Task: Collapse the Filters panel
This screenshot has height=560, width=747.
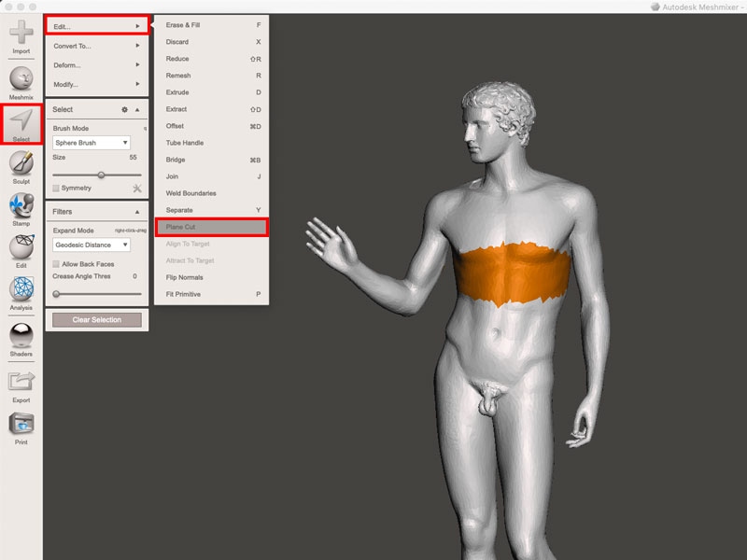Action: pyautogui.click(x=137, y=212)
